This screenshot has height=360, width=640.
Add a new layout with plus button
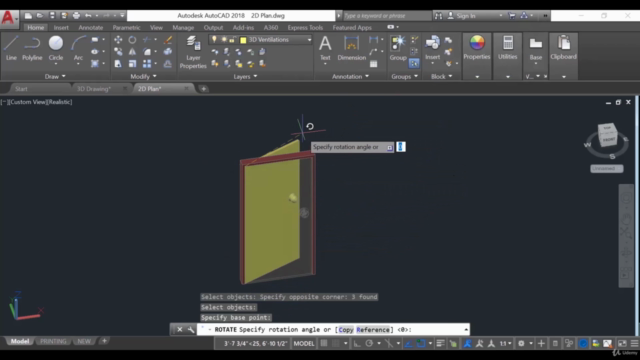tap(104, 341)
